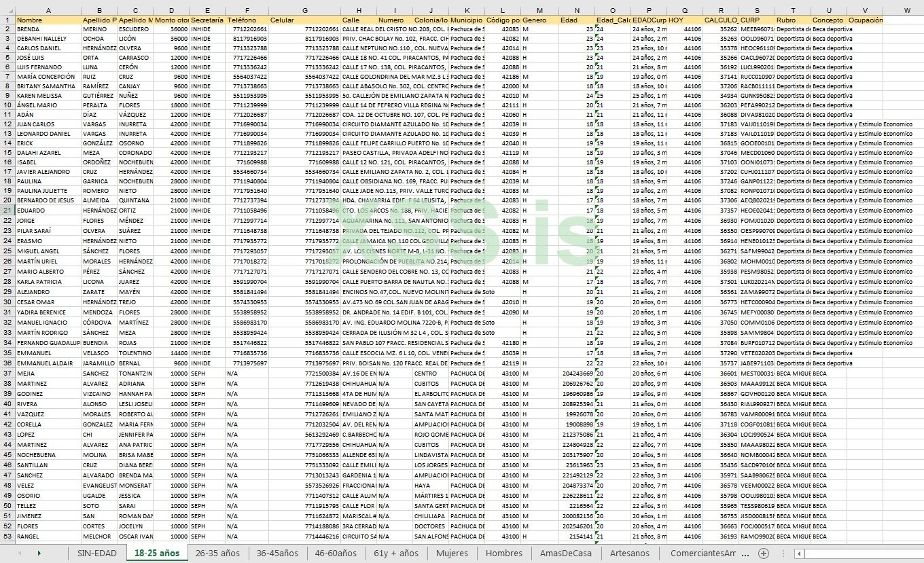The height and width of the screenshot is (563, 924).
Task: Select column R by its header
Action: 721,11
